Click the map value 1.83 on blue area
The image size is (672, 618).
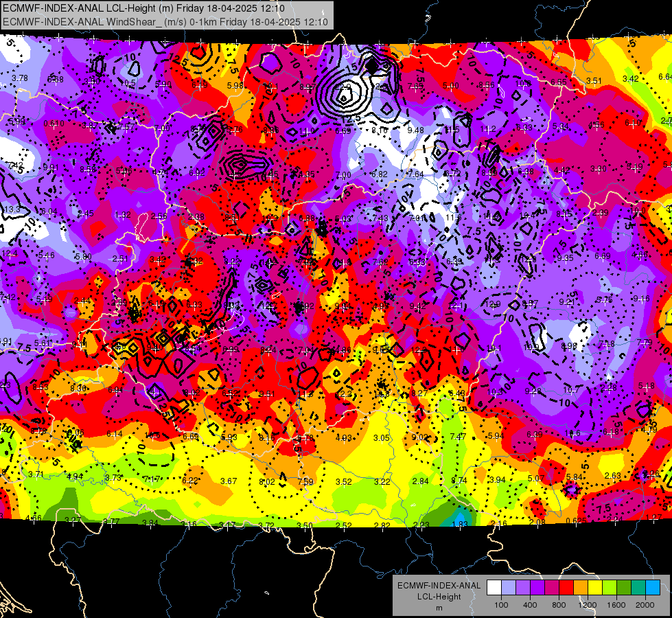pyautogui.click(x=459, y=524)
